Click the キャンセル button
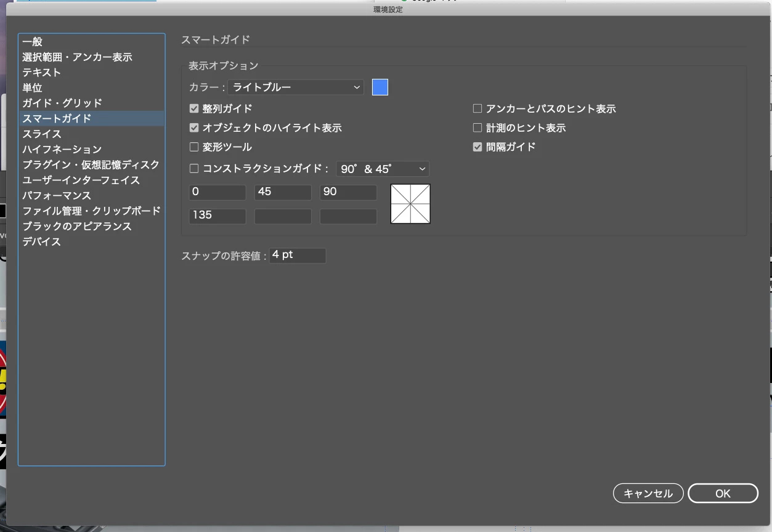This screenshot has width=772, height=532. click(648, 493)
